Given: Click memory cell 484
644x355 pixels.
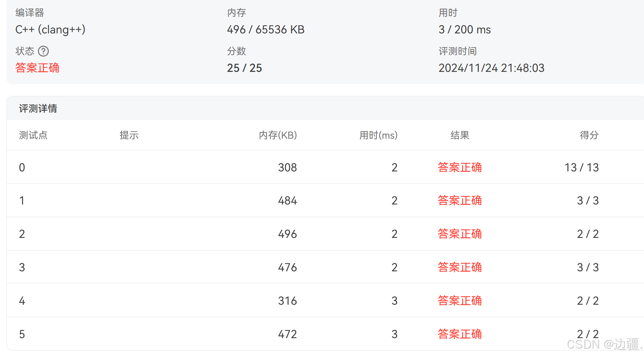Looking at the screenshot, I should tap(287, 200).
